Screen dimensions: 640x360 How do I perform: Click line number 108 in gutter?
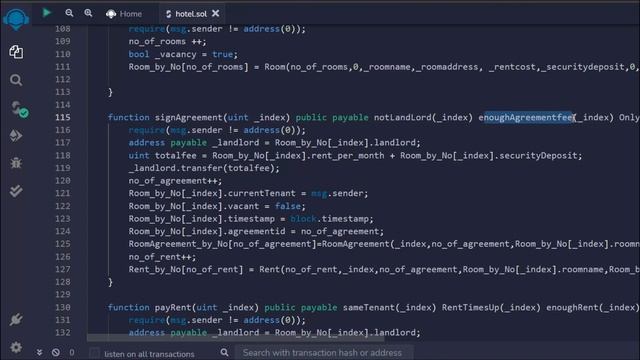63,29
